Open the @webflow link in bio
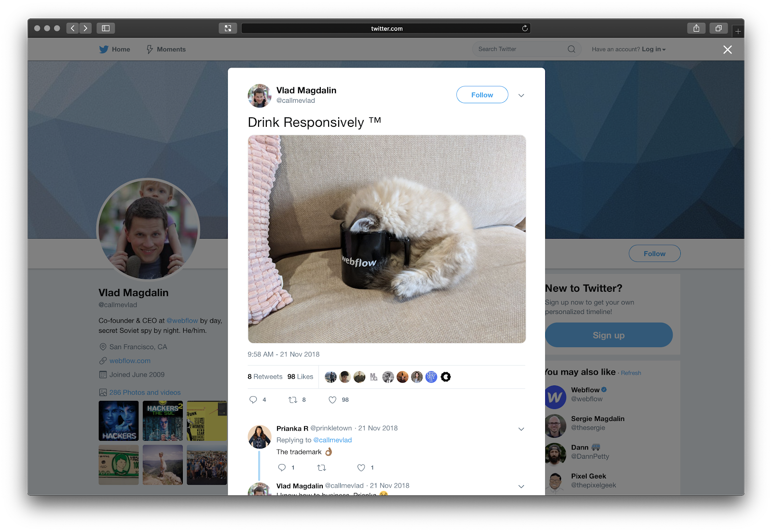 pos(182,320)
